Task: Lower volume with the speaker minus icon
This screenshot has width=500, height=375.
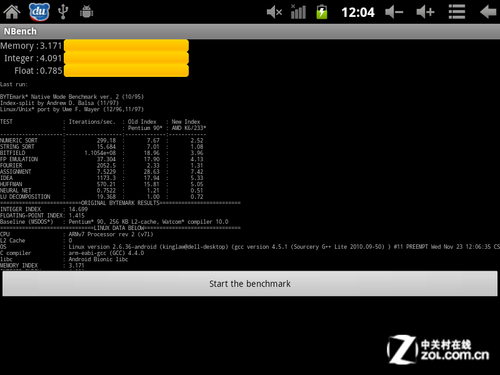Action: [x=394, y=12]
